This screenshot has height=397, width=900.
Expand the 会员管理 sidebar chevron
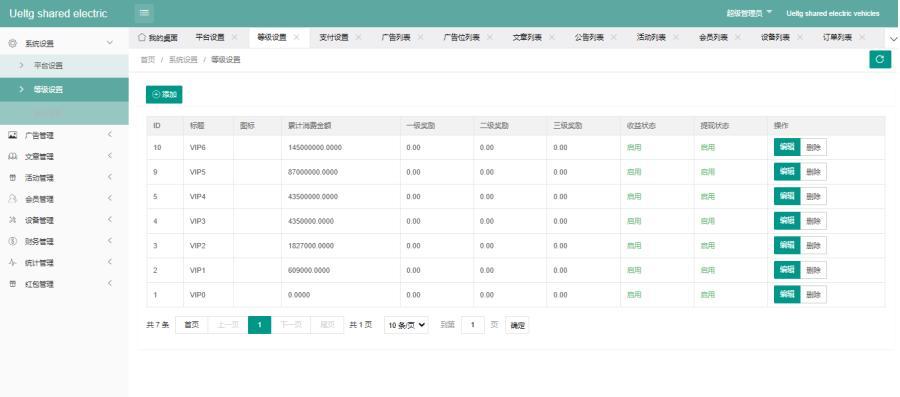click(x=110, y=198)
